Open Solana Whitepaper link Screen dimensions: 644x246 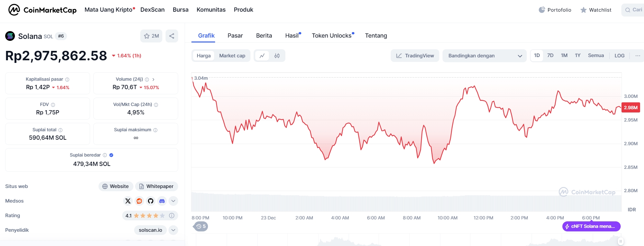pyautogui.click(x=156, y=186)
